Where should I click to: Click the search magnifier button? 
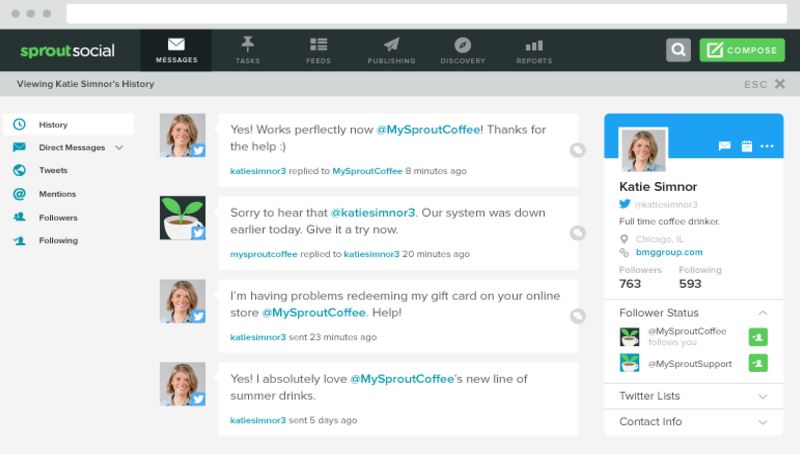678,50
